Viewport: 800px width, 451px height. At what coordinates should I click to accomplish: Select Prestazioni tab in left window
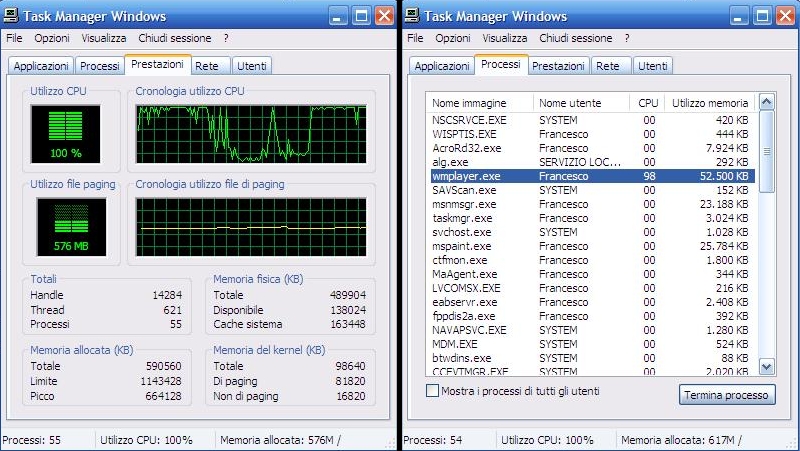(x=157, y=64)
